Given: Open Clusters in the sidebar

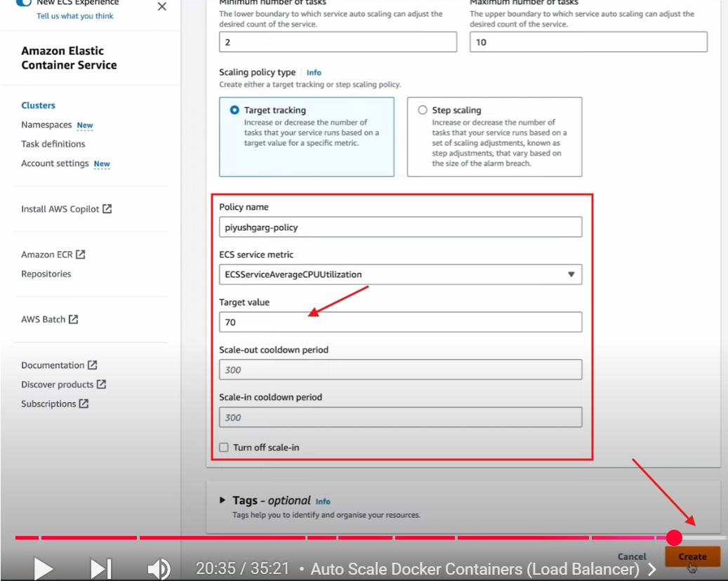Looking at the screenshot, I should (x=38, y=105).
